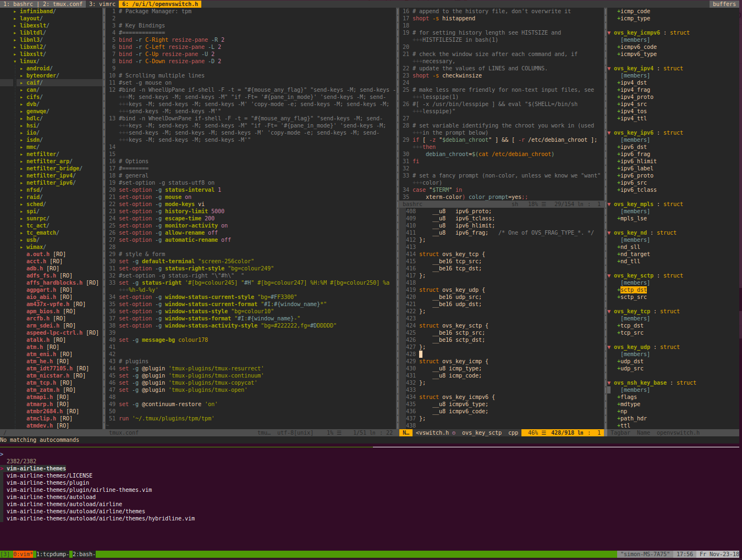Image resolution: width=742 pixels, height=560 pixels.
Task: Click the tmux clock showing 17:56
Action: click(685, 554)
